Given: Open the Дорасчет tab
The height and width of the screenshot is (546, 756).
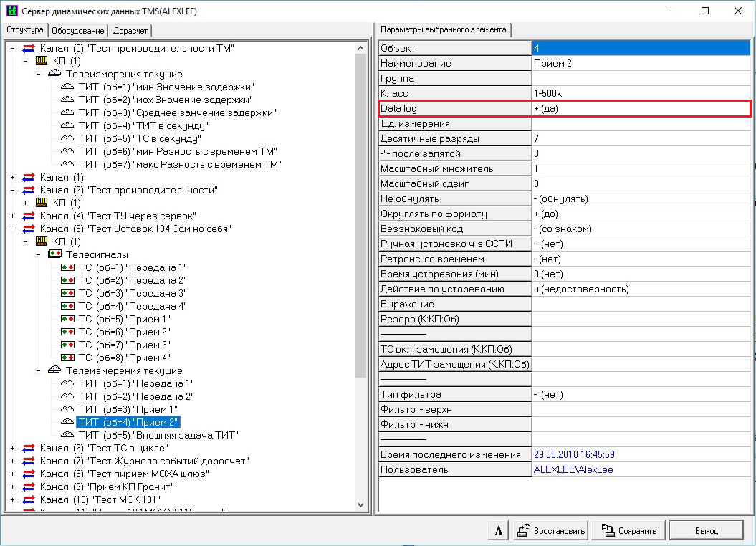Looking at the screenshot, I should [x=130, y=30].
